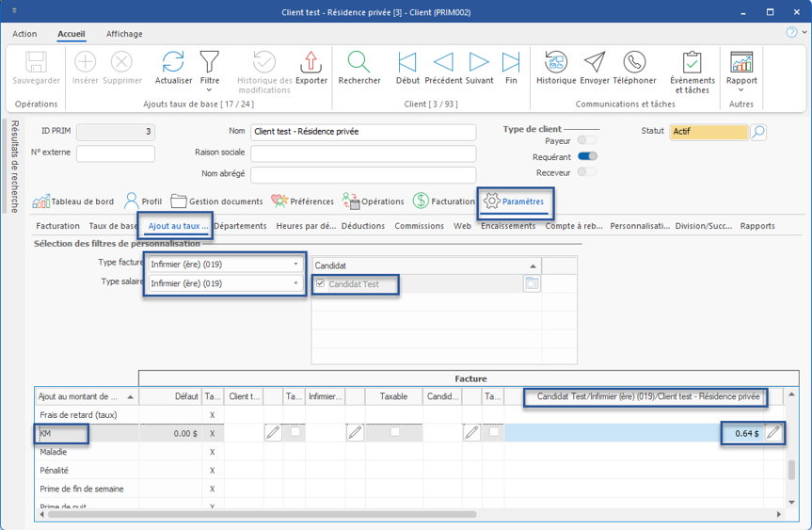812x530 pixels.
Task: Expand the Type facture dropdown
Action: (296, 265)
